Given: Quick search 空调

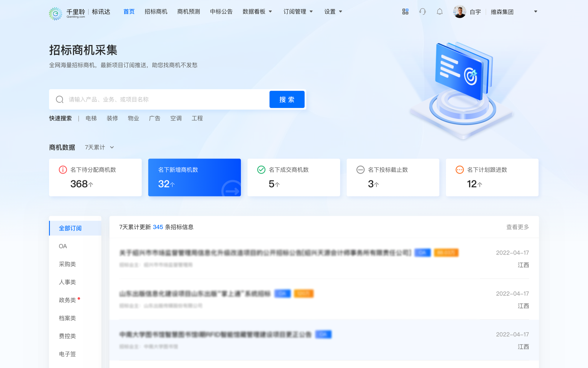Looking at the screenshot, I should [x=176, y=118].
